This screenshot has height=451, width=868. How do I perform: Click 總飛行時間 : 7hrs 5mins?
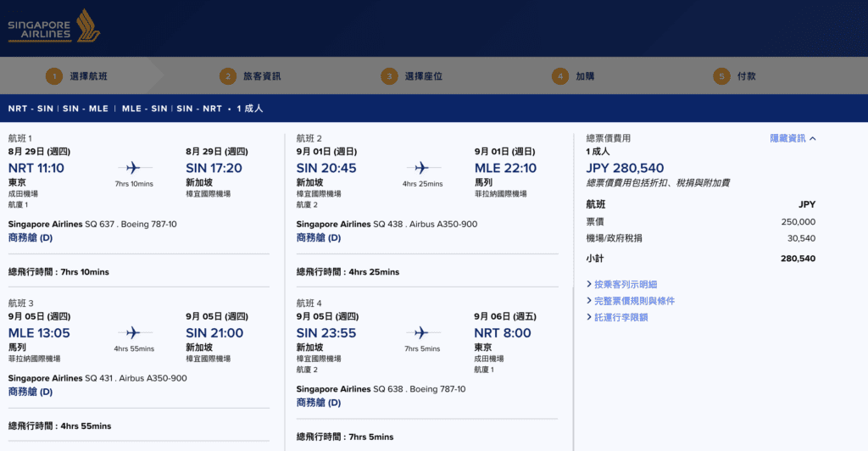[345, 437]
